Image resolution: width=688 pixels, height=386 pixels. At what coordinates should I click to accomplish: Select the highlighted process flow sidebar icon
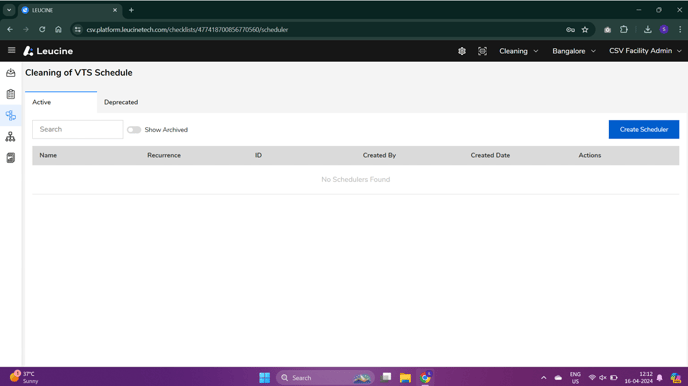[11, 115]
